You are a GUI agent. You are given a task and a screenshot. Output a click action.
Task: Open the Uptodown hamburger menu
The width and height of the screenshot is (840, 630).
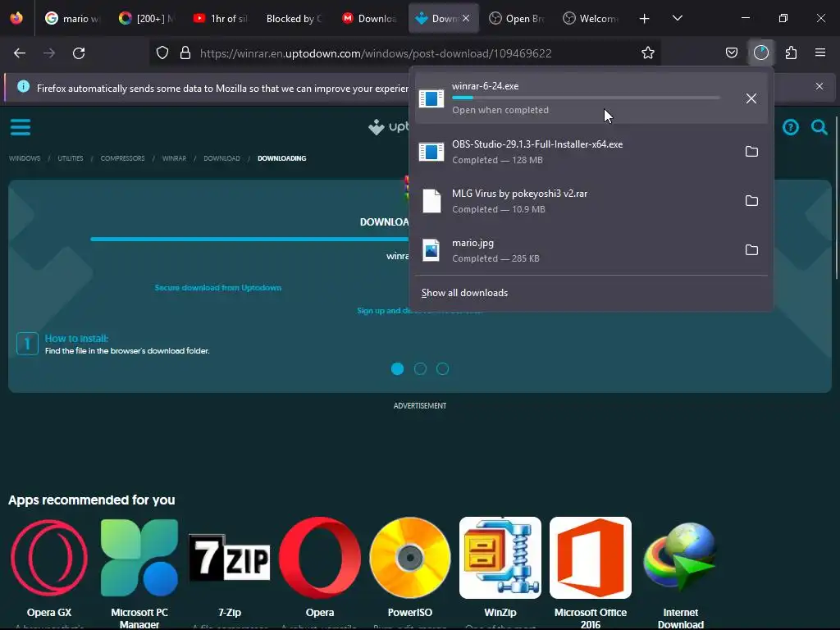21,127
